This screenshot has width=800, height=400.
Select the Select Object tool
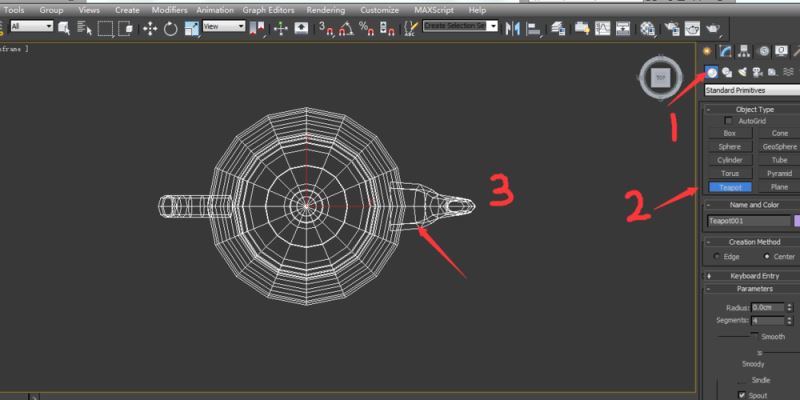64,28
